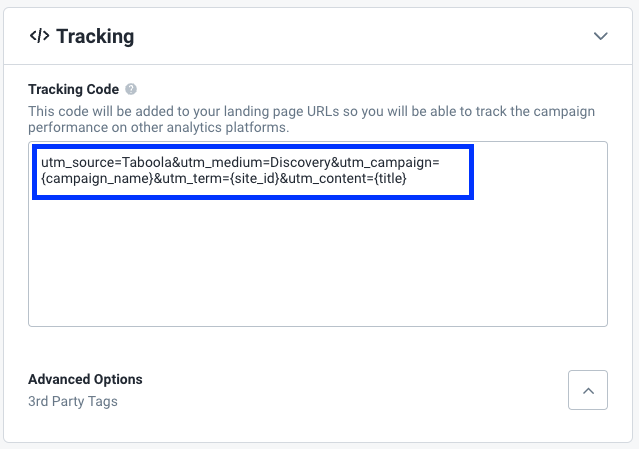Screen dimensions: 639x449
Task: Click the utm_medium parameter text
Action: (222, 162)
